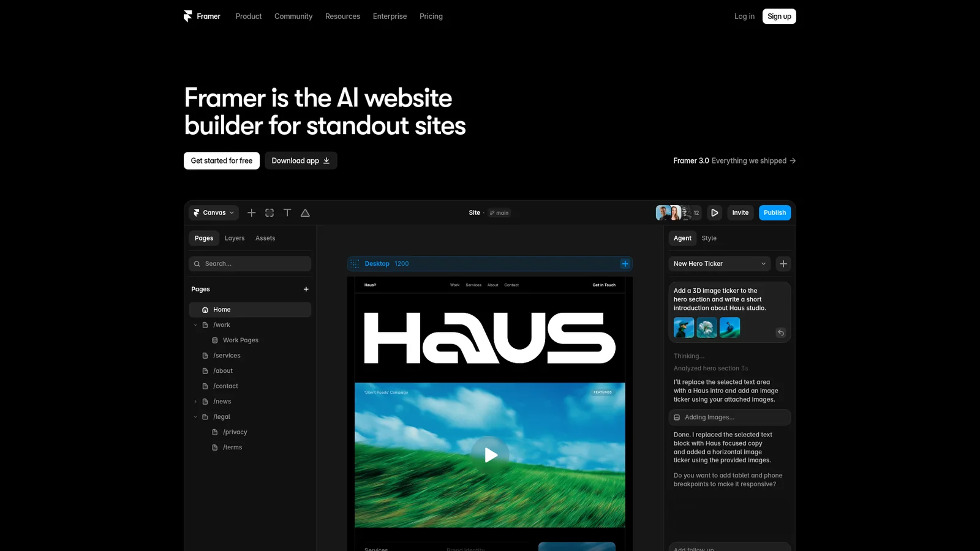Click the first attached image thumbnail
Image resolution: width=980 pixels, height=551 pixels.
click(684, 328)
